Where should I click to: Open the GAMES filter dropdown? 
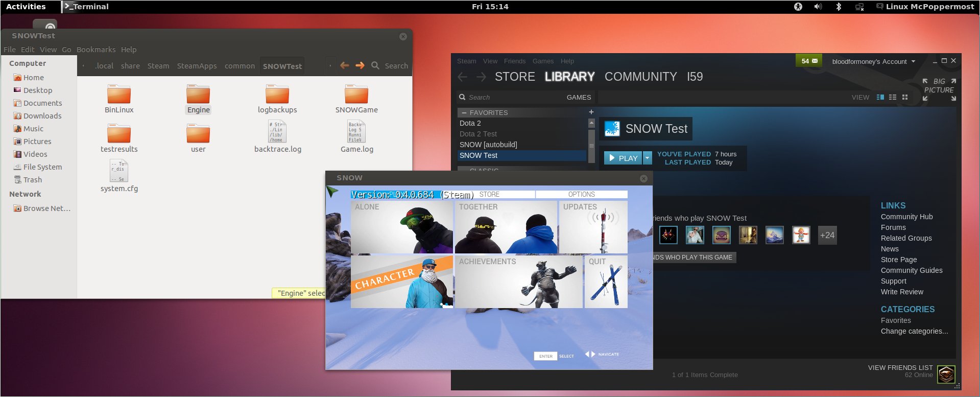click(579, 97)
